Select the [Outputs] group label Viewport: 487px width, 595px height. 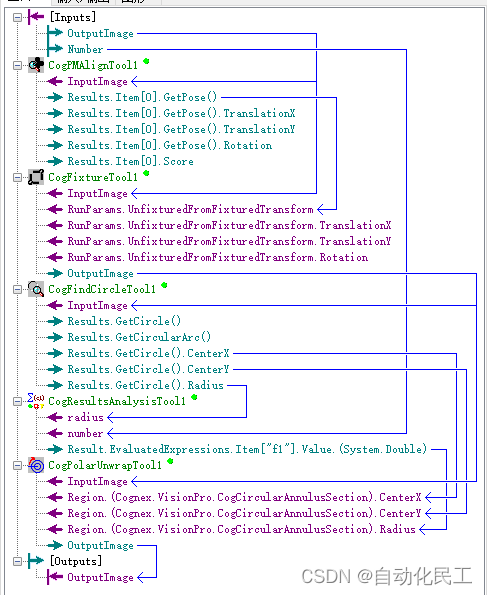pyautogui.click(x=76, y=561)
